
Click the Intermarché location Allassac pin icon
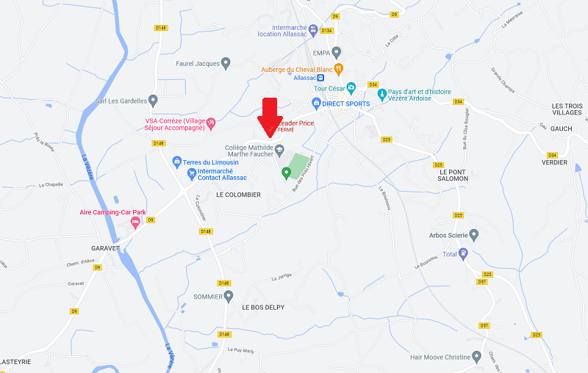pos(313,30)
